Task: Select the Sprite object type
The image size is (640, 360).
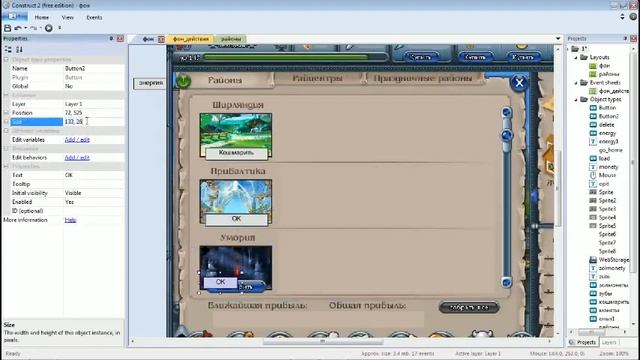Action: (x=606, y=192)
